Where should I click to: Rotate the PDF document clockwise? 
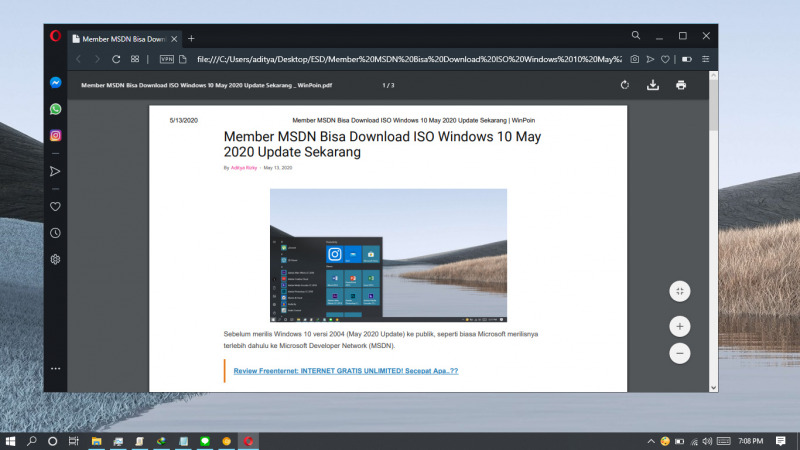(625, 85)
